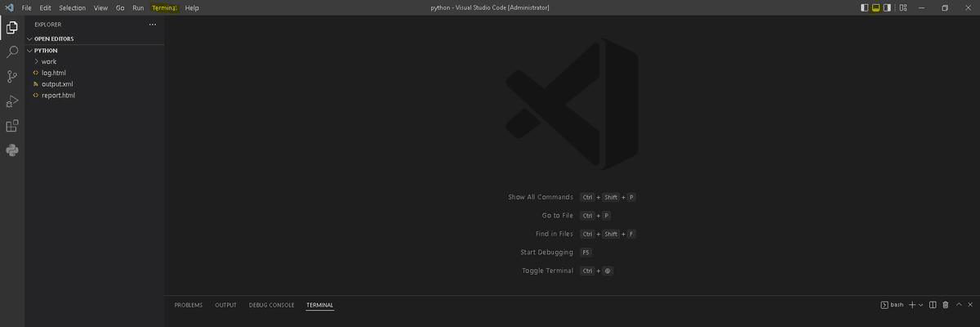980x327 pixels.
Task: Open Customize Layout in title bar
Action: click(x=903, y=7)
